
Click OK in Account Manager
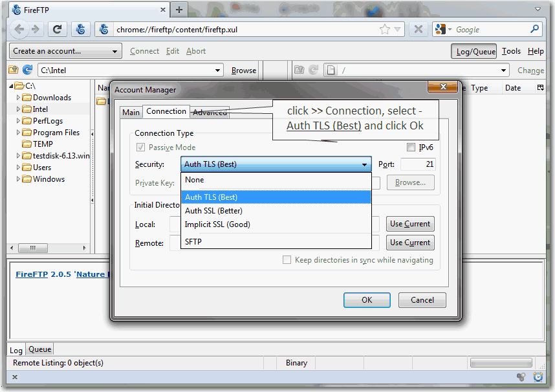pyautogui.click(x=367, y=300)
